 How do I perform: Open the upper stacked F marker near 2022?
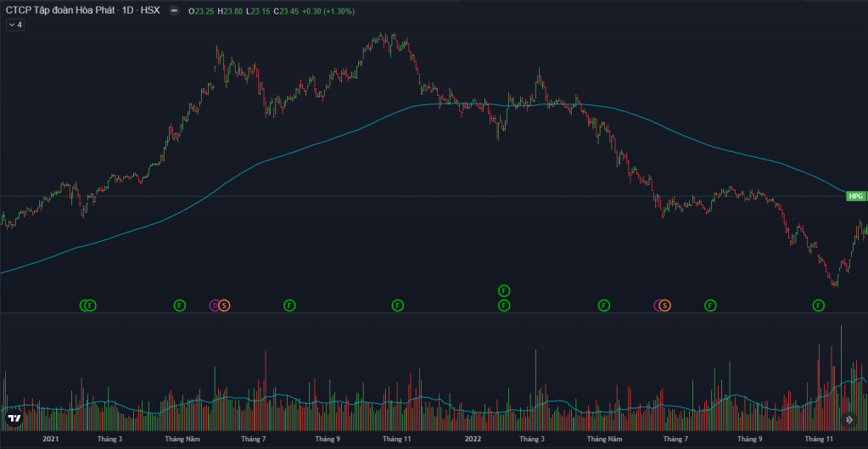[x=503, y=290]
